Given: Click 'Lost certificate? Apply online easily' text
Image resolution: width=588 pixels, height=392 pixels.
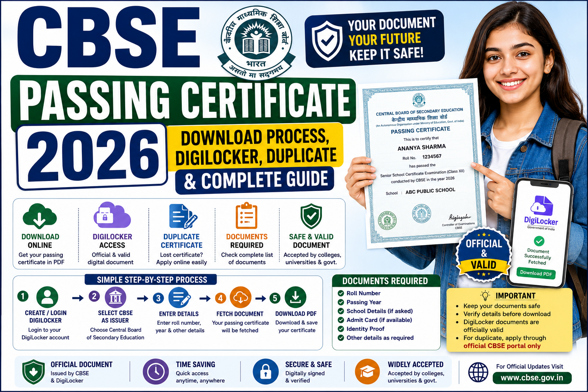Looking at the screenshot, I should click(181, 258).
